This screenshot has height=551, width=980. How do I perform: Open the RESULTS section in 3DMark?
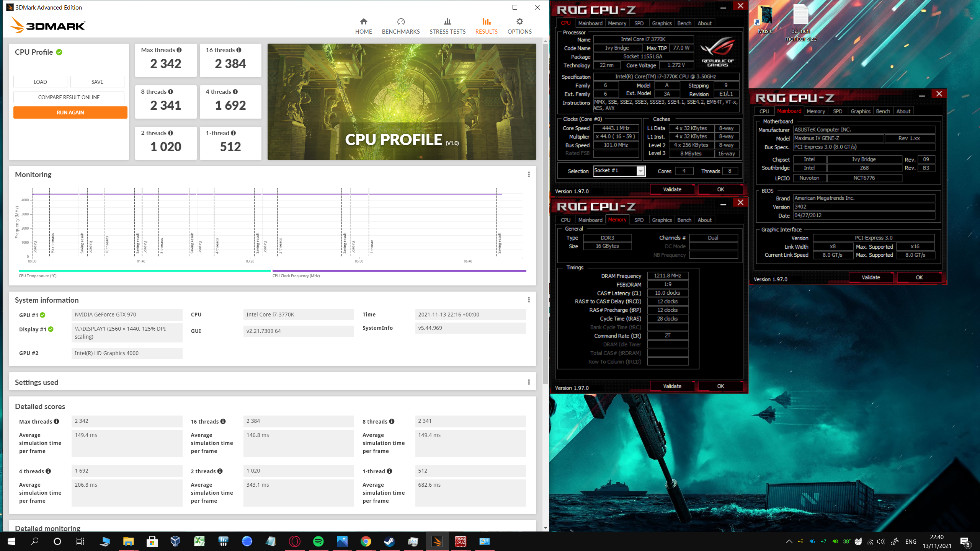point(486,26)
